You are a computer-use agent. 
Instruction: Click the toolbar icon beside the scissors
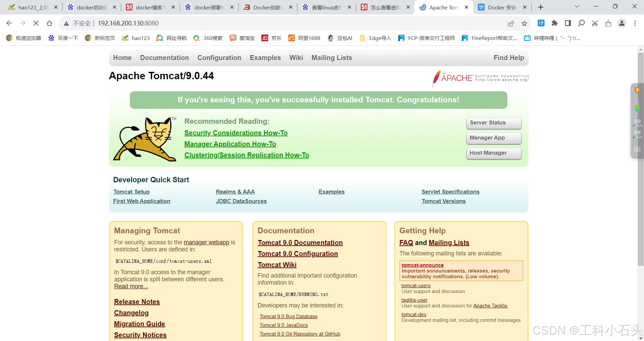click(x=608, y=23)
